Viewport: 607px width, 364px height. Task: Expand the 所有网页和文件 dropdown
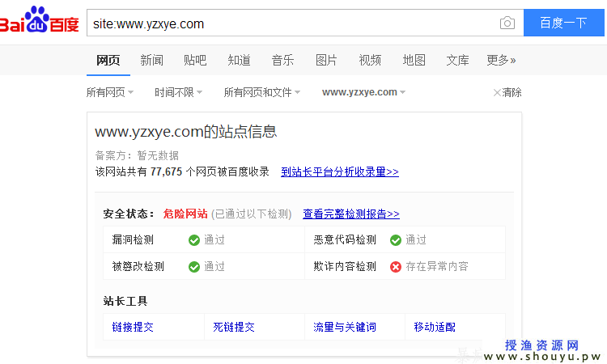(x=262, y=92)
